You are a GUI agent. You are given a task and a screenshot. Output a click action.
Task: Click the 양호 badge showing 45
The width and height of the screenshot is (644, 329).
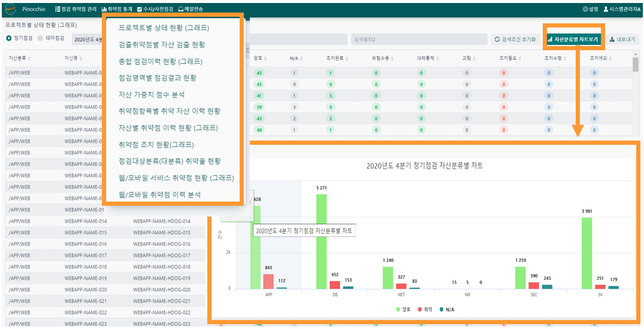click(259, 84)
